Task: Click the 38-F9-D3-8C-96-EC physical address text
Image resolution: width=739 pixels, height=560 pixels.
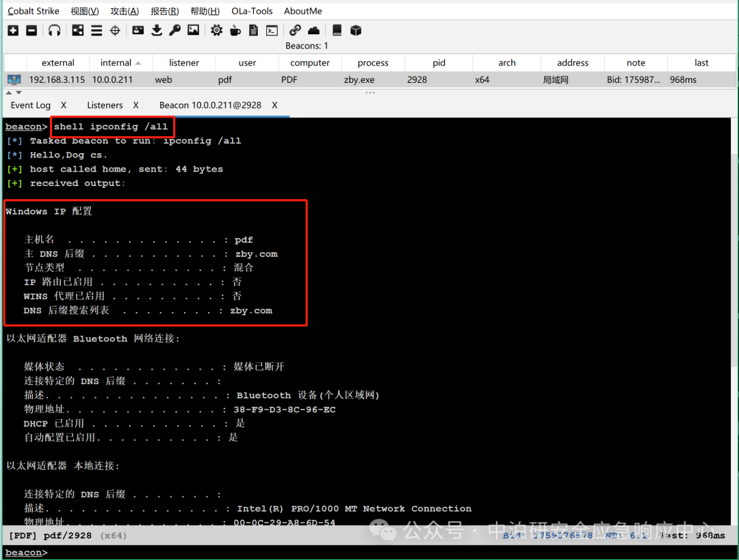Action: (x=285, y=410)
